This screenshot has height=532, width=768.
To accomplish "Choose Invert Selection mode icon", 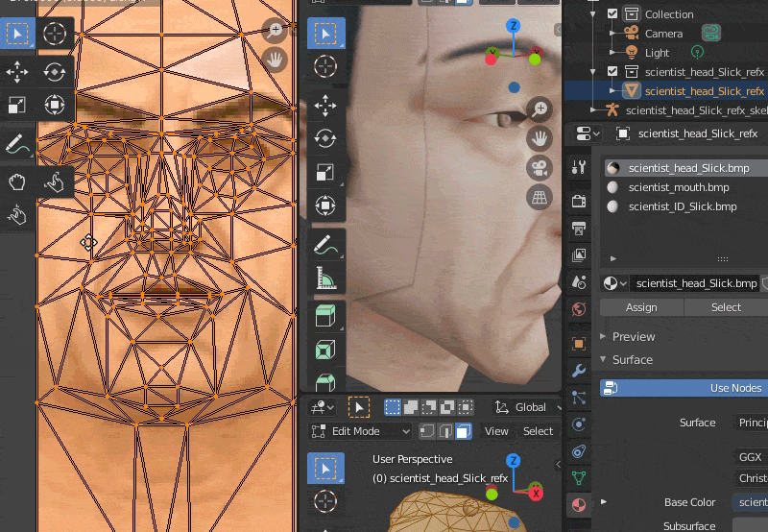I will pos(446,407).
